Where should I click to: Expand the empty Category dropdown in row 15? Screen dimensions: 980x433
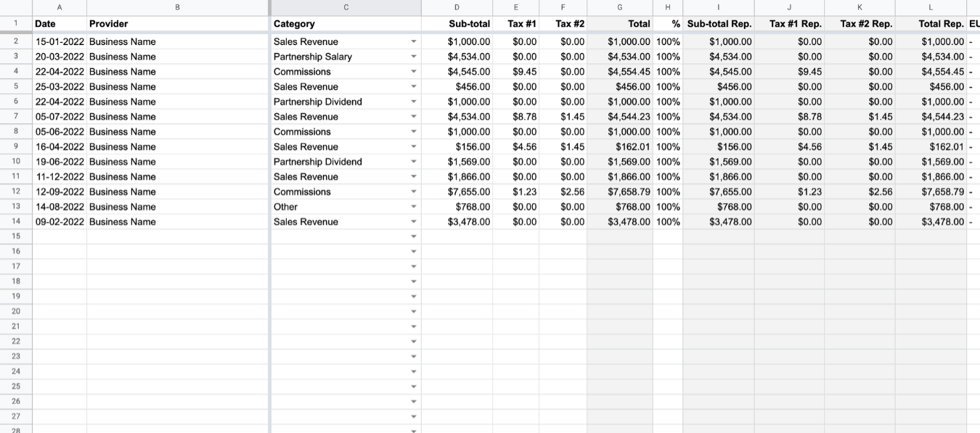pyautogui.click(x=414, y=236)
